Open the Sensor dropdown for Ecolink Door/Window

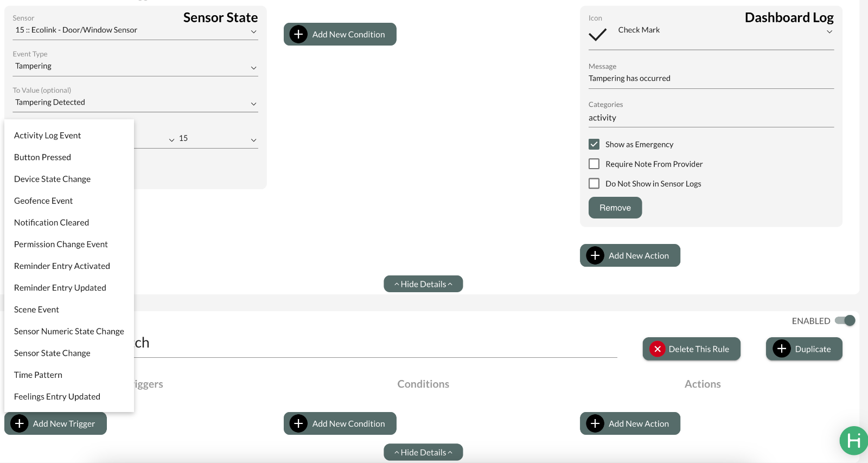135,30
